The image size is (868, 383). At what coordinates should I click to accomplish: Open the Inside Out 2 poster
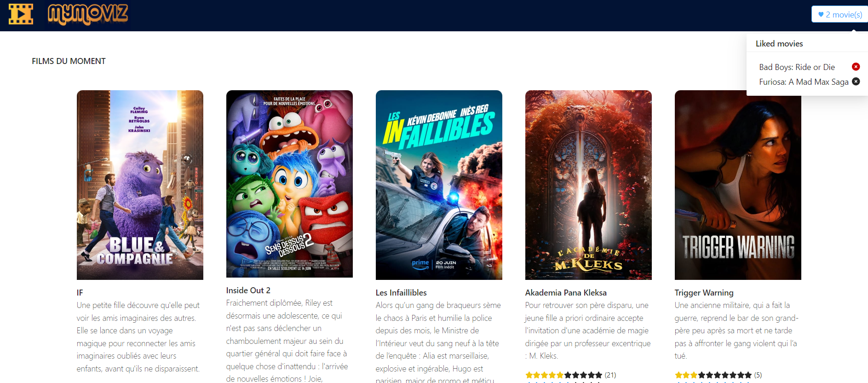point(289,184)
